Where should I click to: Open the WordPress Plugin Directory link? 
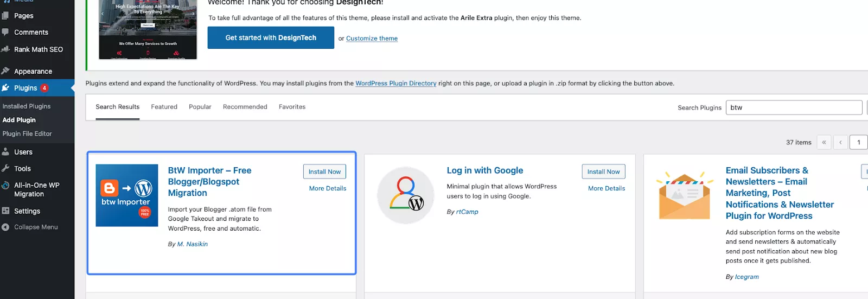coord(396,83)
